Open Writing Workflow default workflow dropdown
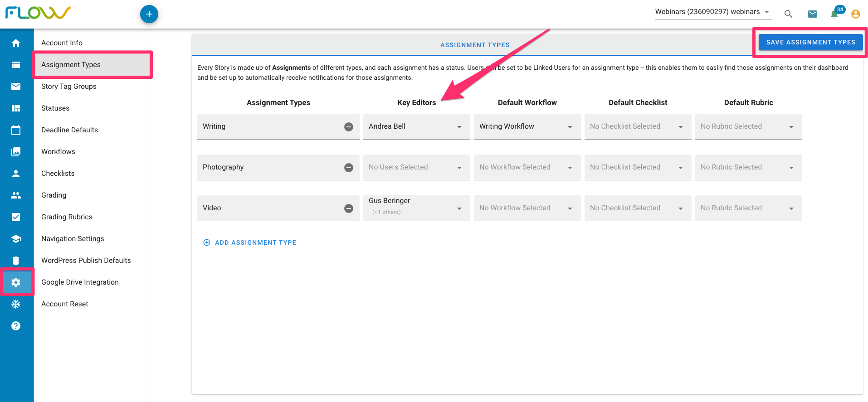 (527, 126)
